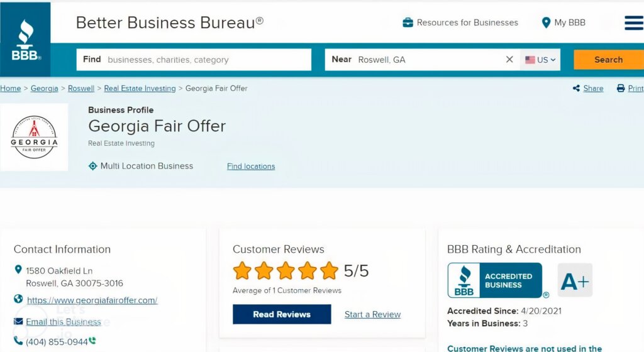Open Real Estate Investing breadcrumb link

click(140, 88)
